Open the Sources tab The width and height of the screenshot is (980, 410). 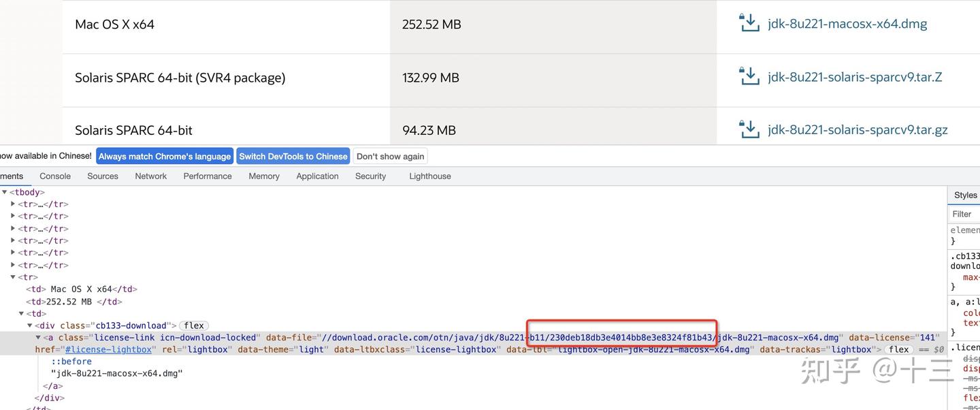coord(103,176)
